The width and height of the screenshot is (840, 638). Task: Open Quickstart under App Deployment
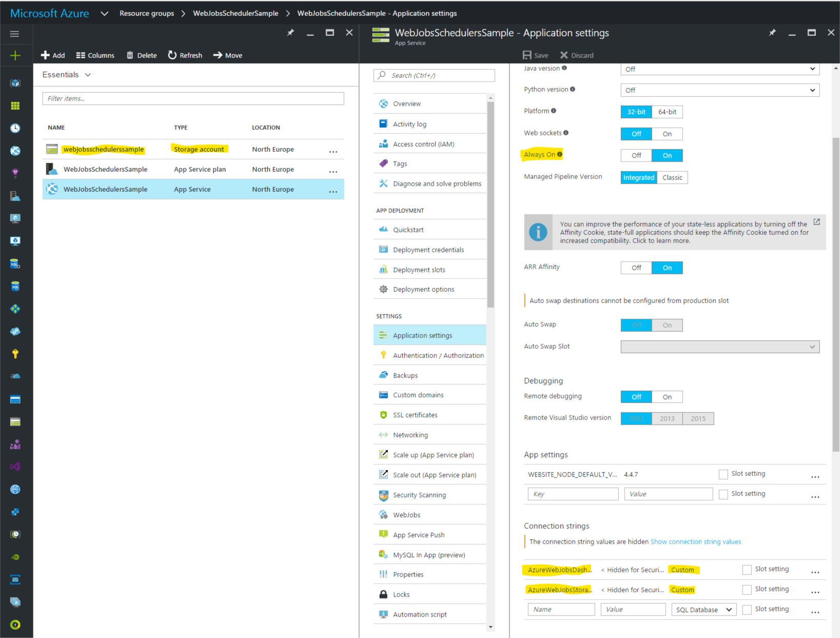pyautogui.click(x=429, y=230)
